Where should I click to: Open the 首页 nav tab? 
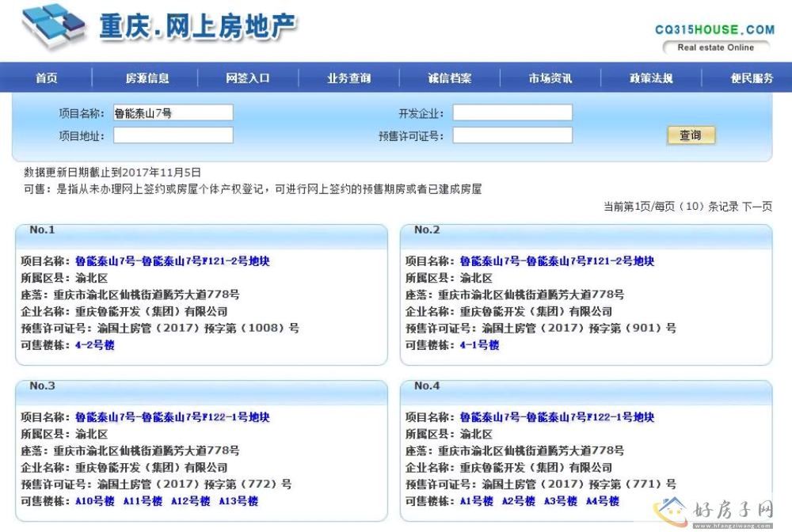(46, 78)
